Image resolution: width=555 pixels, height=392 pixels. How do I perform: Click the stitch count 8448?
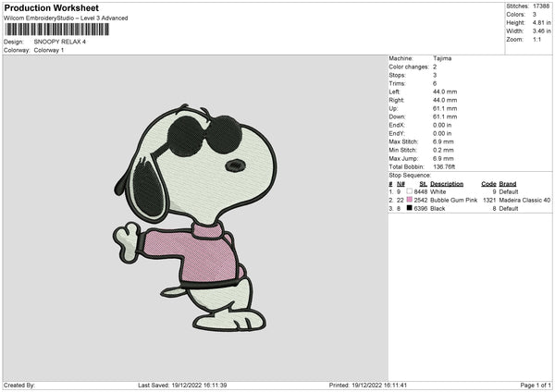421,191
